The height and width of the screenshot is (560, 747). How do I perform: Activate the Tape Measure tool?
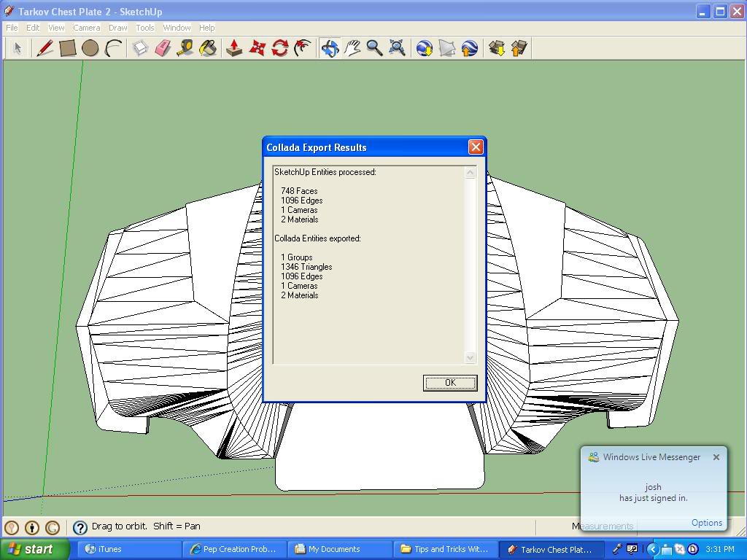185,49
